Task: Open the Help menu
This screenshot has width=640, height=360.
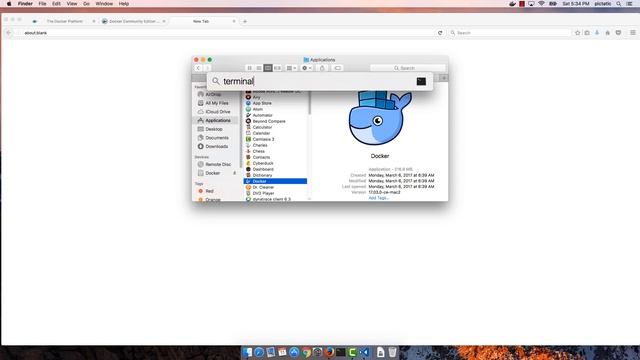Action: coord(124,4)
